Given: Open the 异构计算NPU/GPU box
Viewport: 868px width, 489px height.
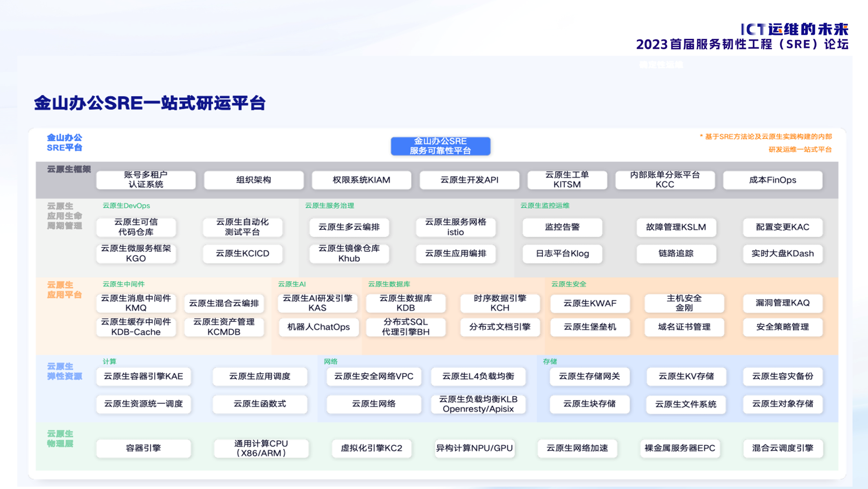Looking at the screenshot, I should tap(474, 448).
